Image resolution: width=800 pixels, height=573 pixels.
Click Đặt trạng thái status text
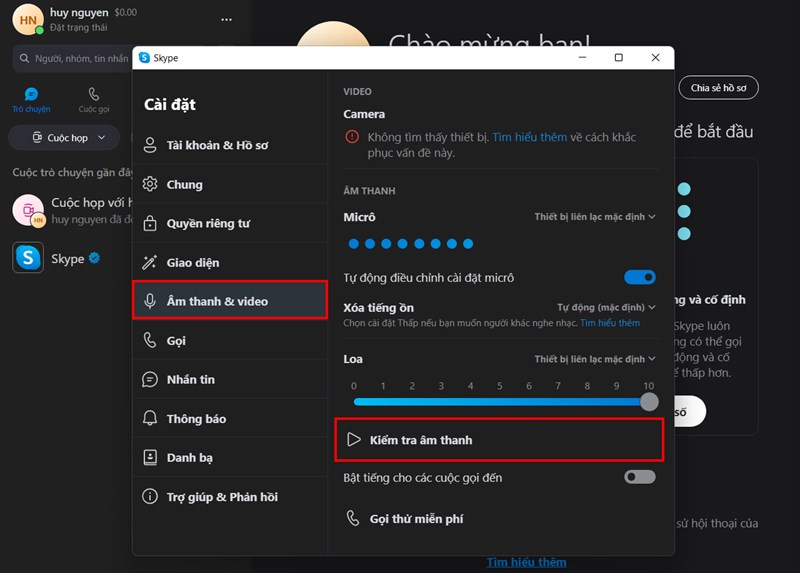(79, 28)
